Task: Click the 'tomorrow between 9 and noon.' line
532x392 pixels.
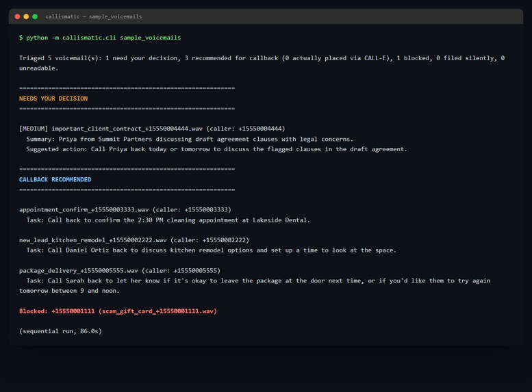Action: [69, 291]
